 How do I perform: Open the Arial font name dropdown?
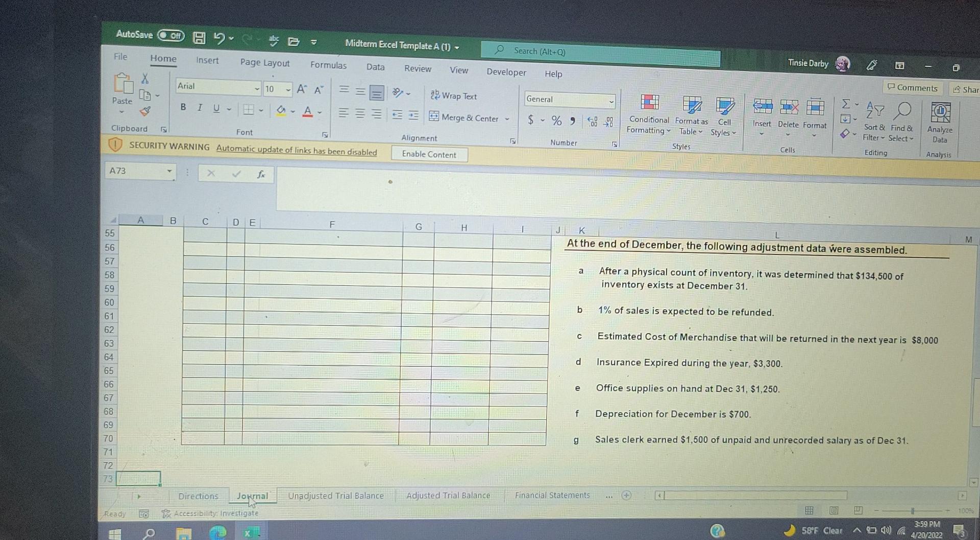click(x=257, y=88)
